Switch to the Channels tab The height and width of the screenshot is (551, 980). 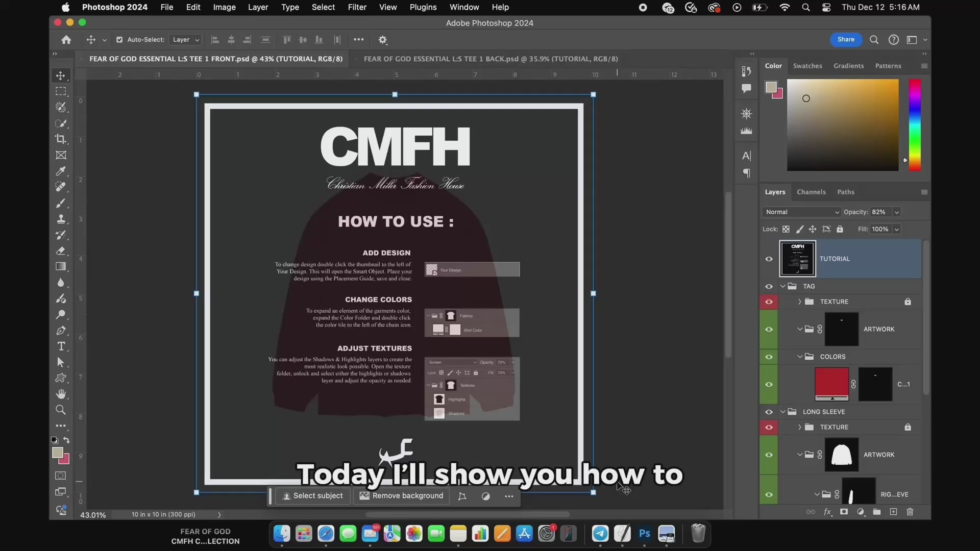[x=811, y=192]
